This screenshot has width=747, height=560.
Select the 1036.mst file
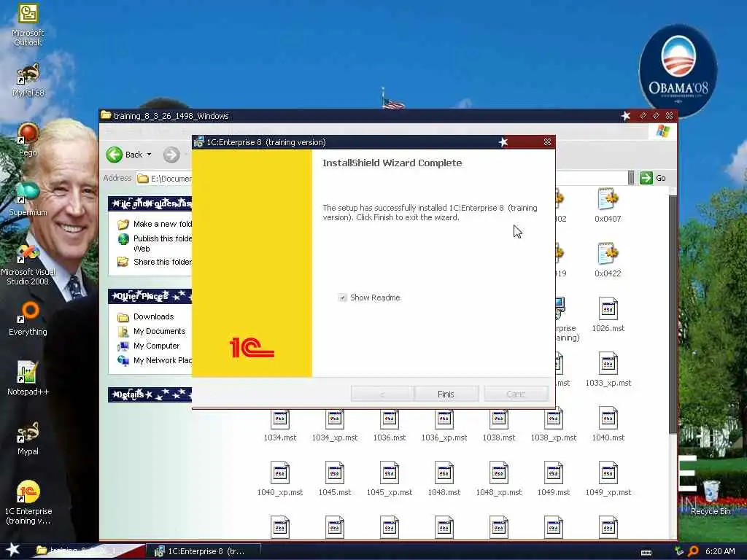(x=390, y=424)
